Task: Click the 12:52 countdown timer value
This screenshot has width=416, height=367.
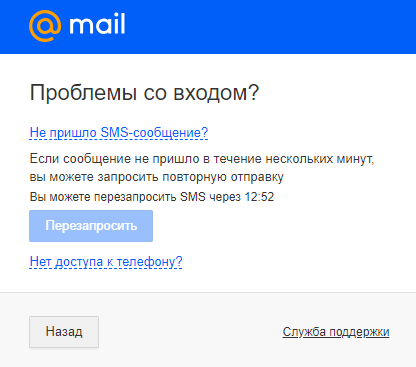Action: (259, 197)
